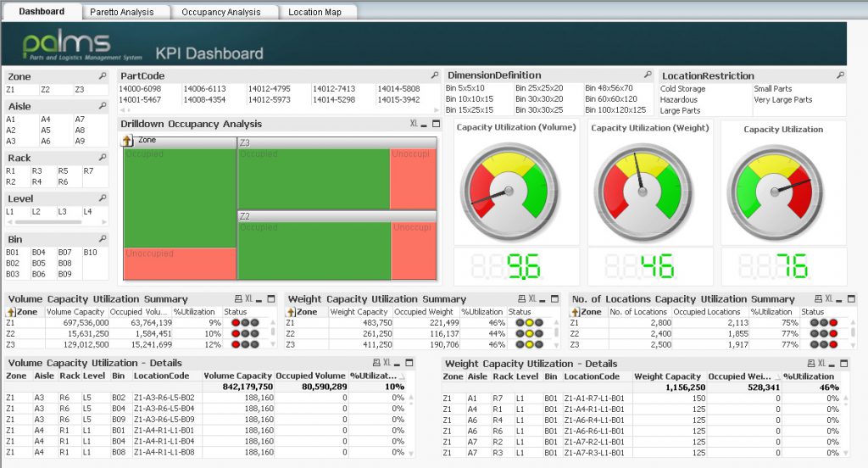Screen dimensions: 868x468
Task: Toggle the Cold Storage restriction filter
Action: click(682, 89)
